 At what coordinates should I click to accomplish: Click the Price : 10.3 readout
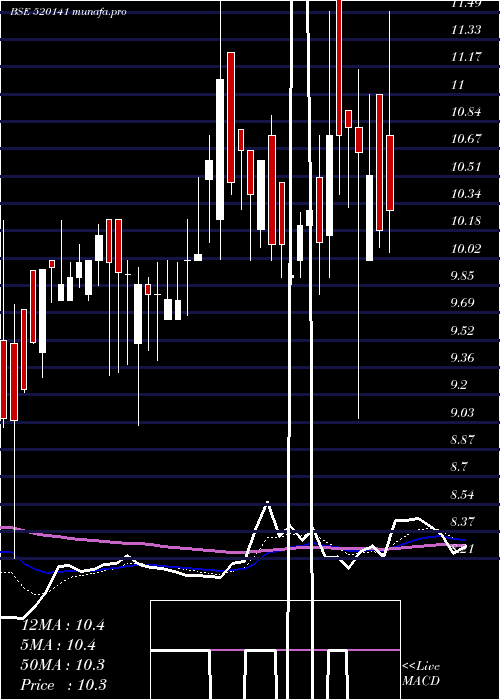(x=64, y=685)
